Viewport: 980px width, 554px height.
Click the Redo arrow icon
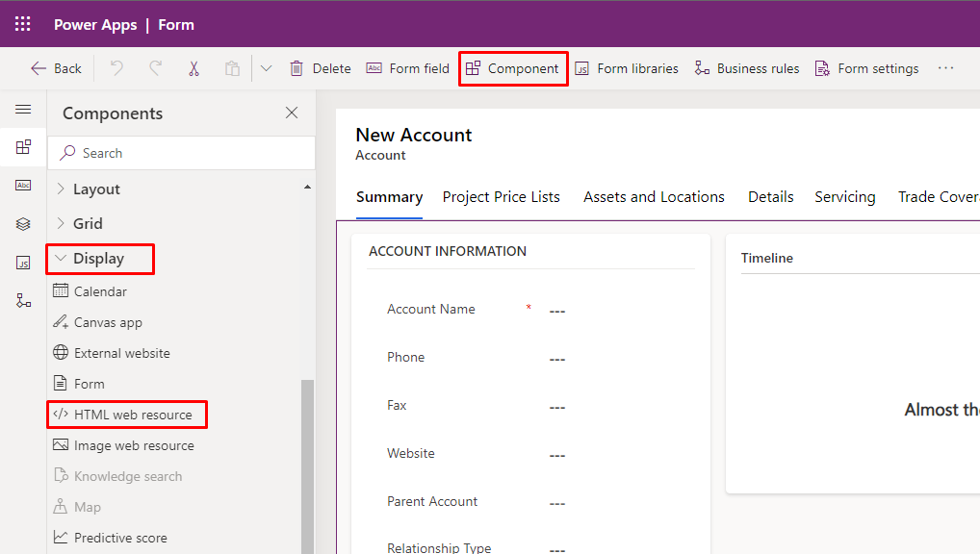pyautogui.click(x=156, y=68)
